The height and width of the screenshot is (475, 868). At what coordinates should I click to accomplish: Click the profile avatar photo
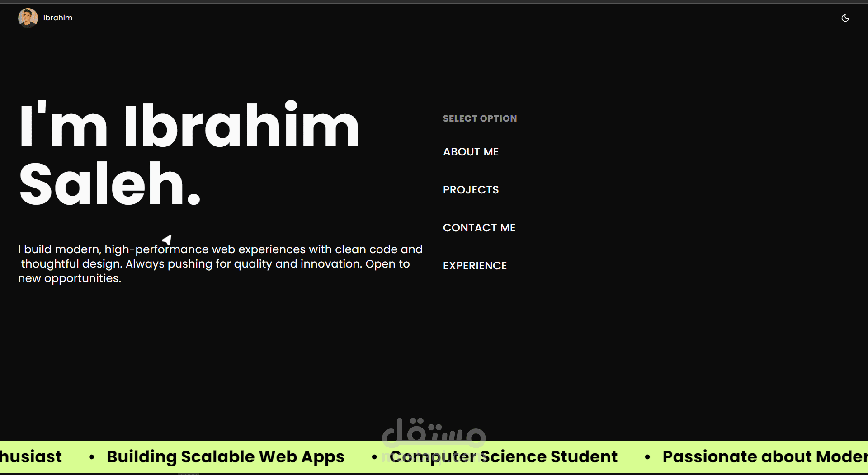[x=28, y=18]
